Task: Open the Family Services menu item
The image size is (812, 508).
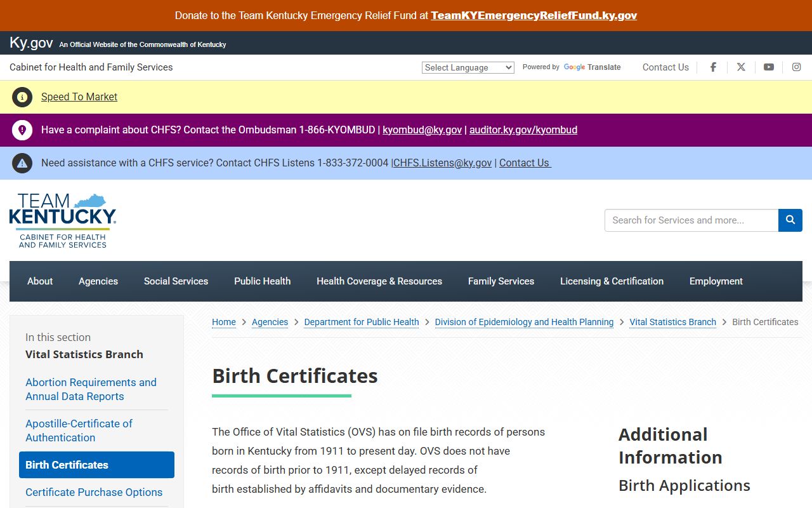Action: [501, 281]
